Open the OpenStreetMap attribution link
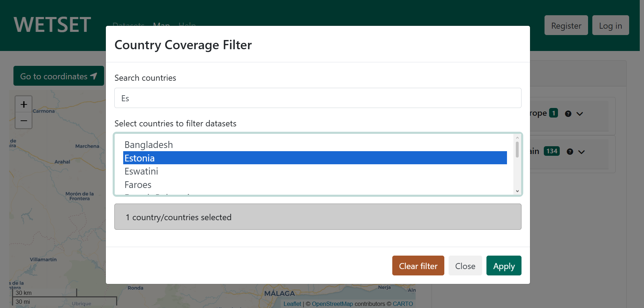This screenshot has height=308, width=644. click(x=332, y=304)
